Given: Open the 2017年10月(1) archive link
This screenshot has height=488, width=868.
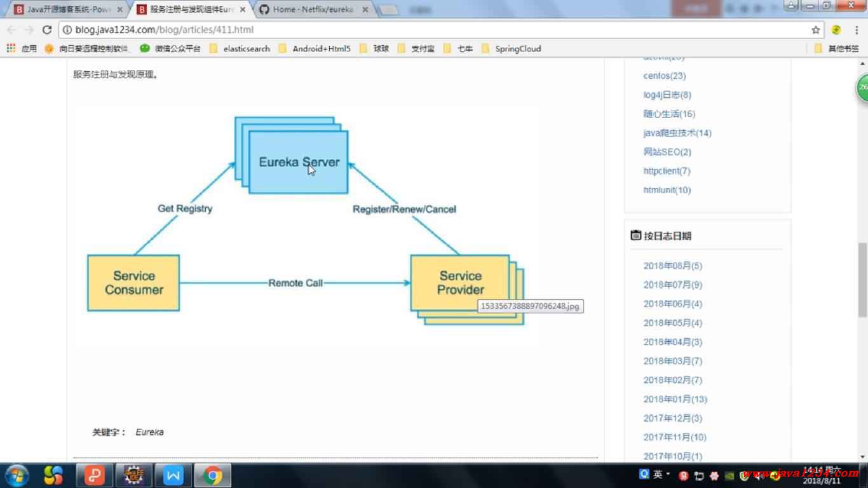Looking at the screenshot, I should [x=673, y=456].
